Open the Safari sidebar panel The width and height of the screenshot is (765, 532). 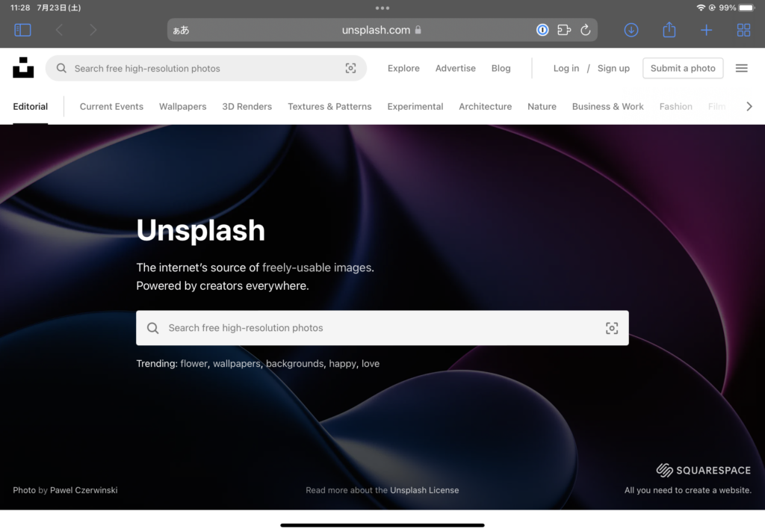22,30
